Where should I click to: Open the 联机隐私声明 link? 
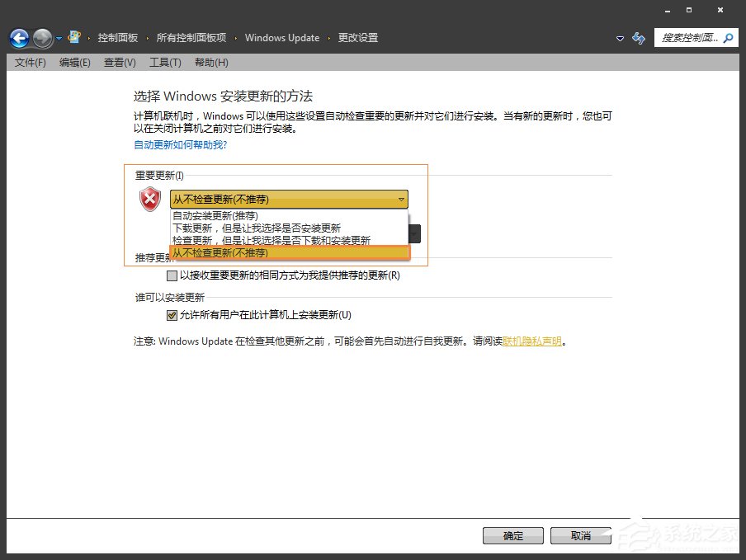pos(532,341)
